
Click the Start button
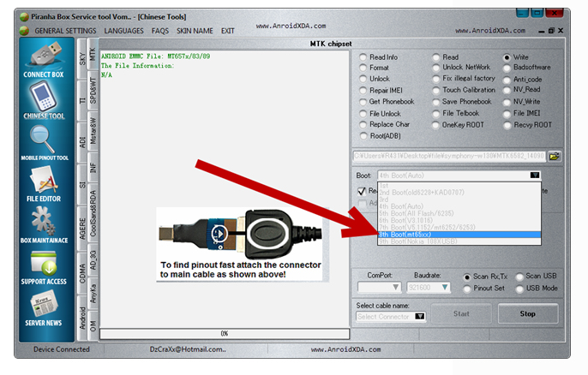[461, 313]
